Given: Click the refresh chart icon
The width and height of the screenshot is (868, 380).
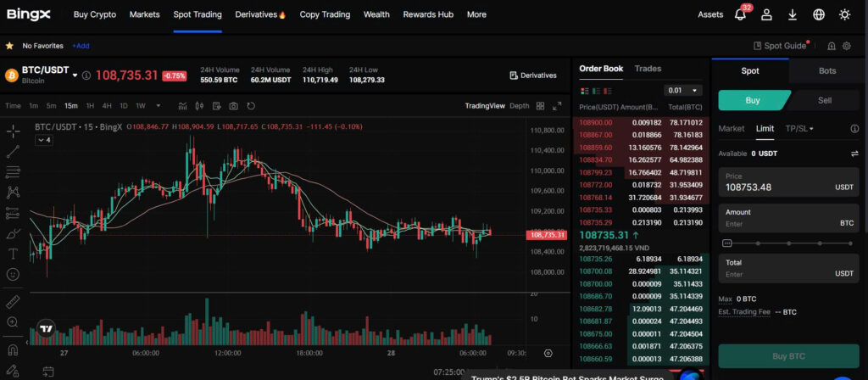Looking at the screenshot, I should (x=251, y=106).
